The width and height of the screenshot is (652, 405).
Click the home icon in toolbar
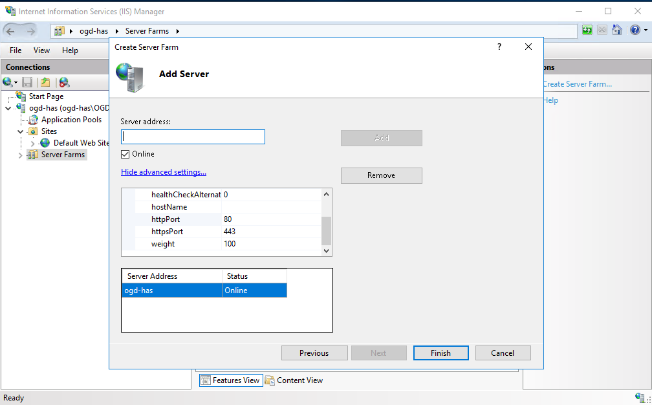[617, 30]
